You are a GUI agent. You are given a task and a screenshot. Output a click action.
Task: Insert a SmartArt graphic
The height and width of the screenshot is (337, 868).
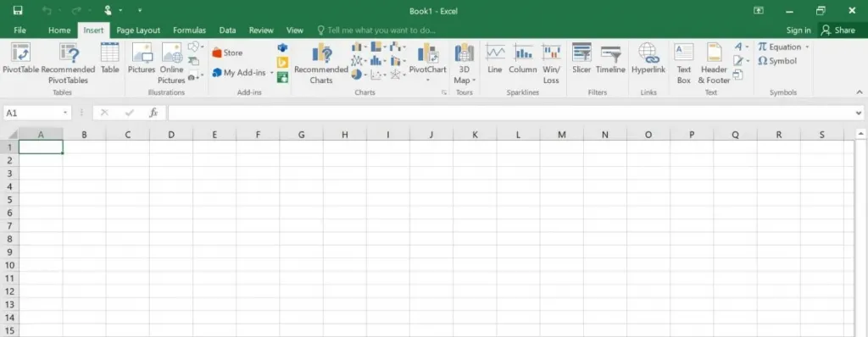pos(193,61)
